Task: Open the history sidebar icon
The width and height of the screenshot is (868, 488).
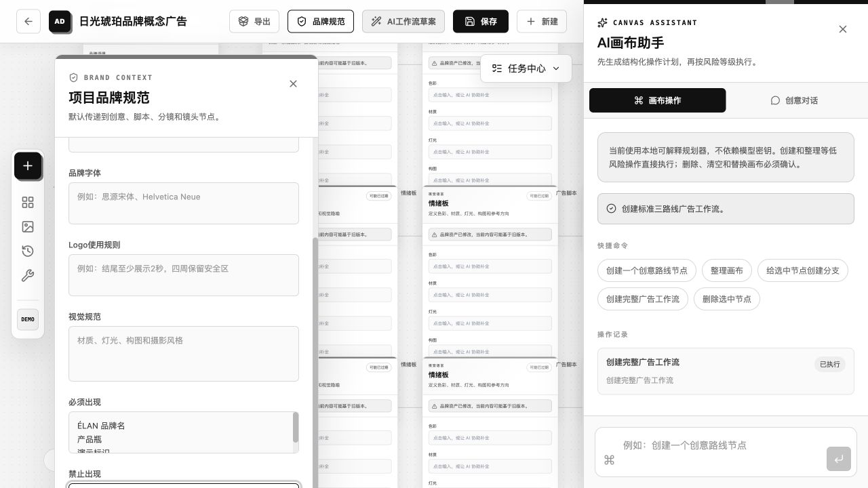Action: click(x=28, y=251)
